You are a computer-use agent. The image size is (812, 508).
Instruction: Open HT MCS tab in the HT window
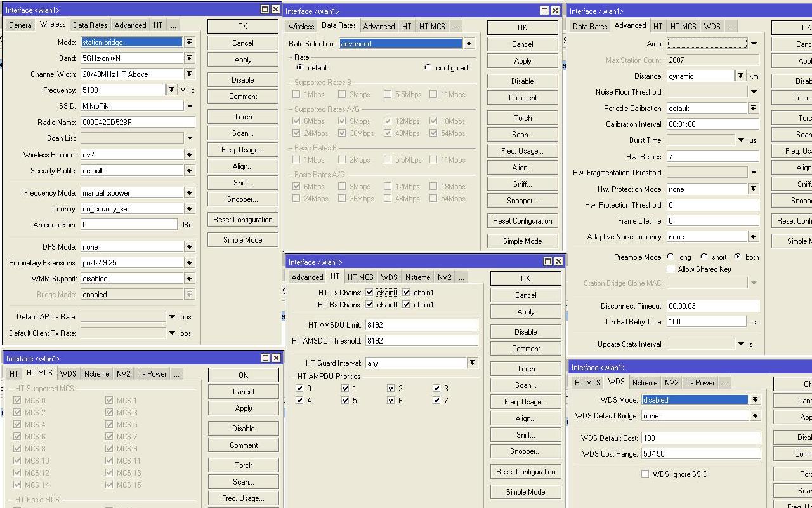[x=360, y=277]
